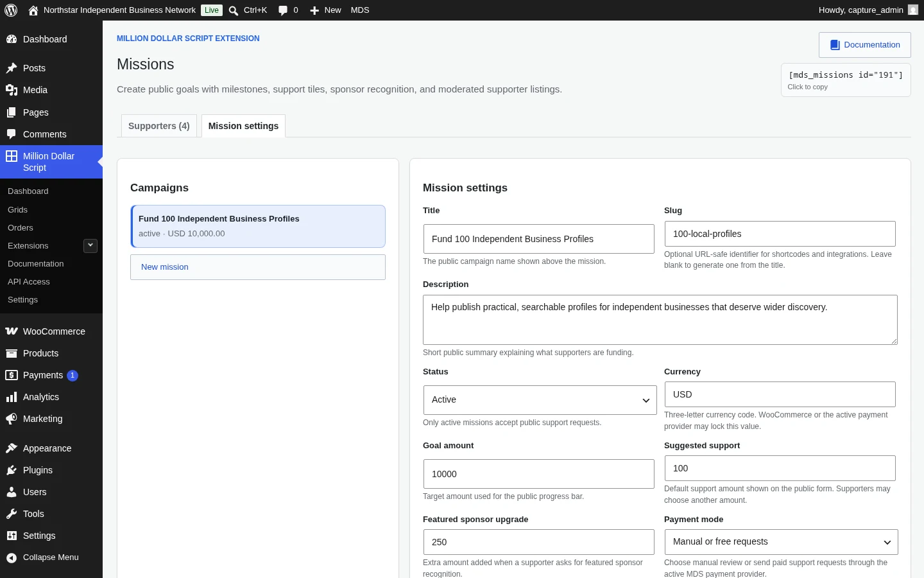Open the comments bubble in the admin bar
Viewport: 924px width, 578px height.
click(283, 10)
